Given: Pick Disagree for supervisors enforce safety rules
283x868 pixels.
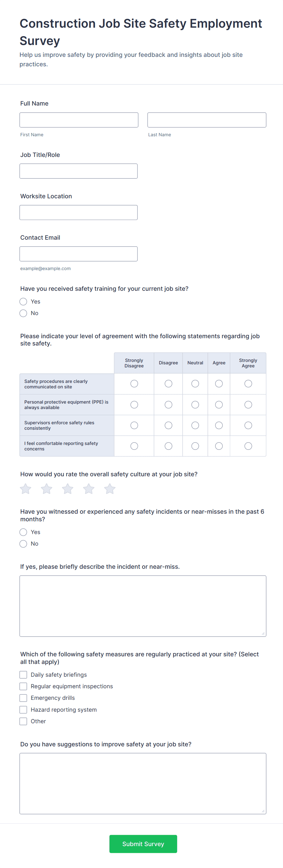Looking at the screenshot, I should tap(168, 425).
